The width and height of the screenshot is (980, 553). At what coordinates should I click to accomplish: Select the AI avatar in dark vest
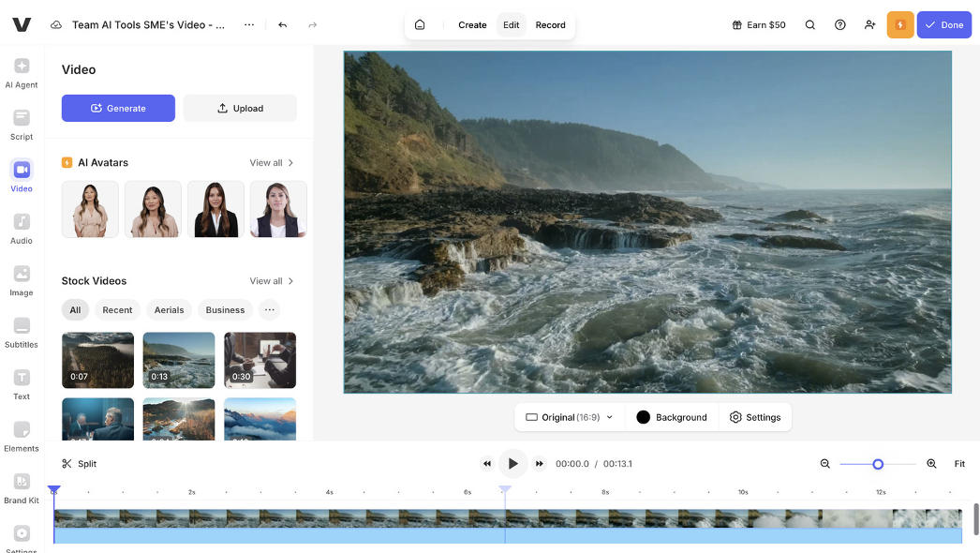tap(279, 209)
